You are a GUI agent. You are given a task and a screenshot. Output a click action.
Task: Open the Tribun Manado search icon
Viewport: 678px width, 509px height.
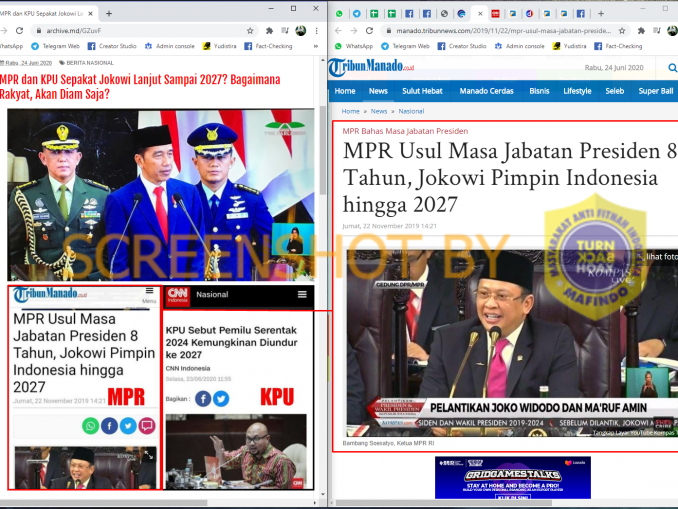coord(672,67)
